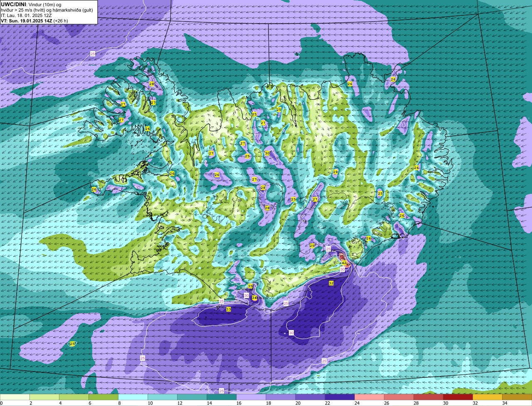Screen dimensions: 532x406
Task: Click the 'IT: Lau. 18. 01. 2025 12Z' line
Action: pos(26,15)
